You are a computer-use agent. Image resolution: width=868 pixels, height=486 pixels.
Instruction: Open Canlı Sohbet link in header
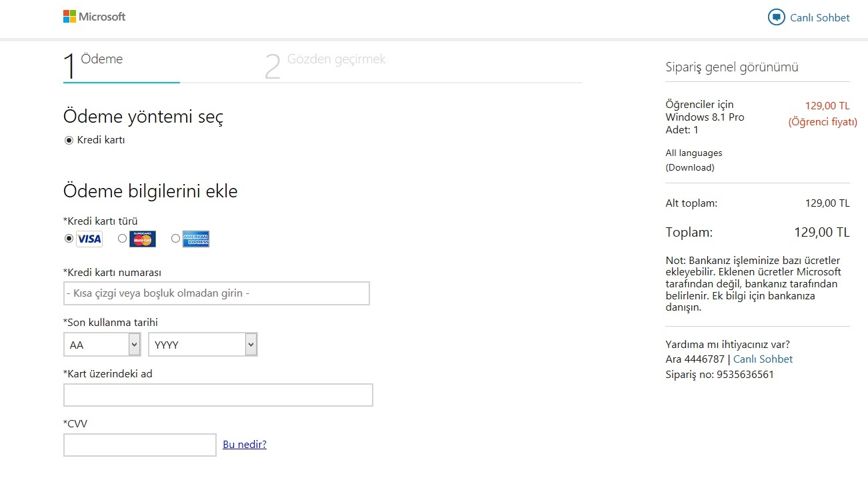point(820,18)
